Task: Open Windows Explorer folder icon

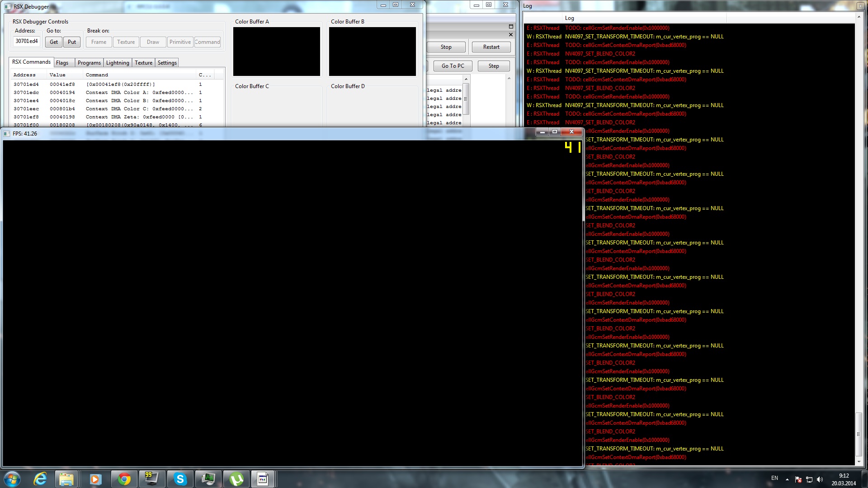Action: point(66,479)
